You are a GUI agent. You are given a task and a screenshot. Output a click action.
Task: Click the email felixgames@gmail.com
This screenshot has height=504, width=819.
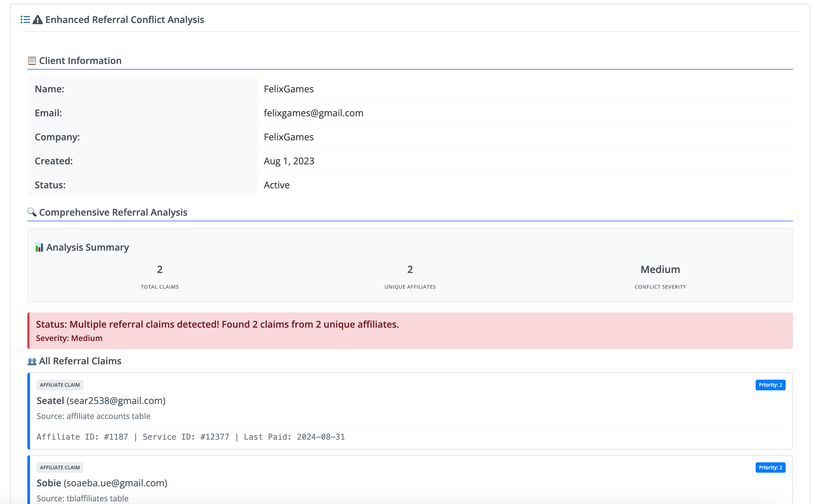[313, 113]
